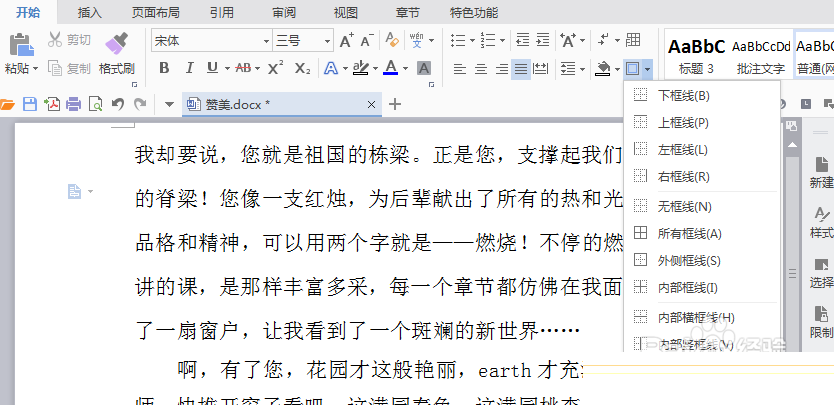The height and width of the screenshot is (405, 834).
Task: Click the borders box icon
Action: (x=632, y=69)
